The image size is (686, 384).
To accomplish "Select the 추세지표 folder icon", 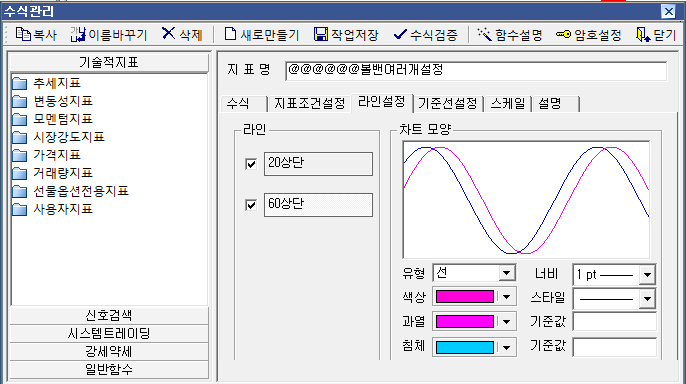I will click(20, 83).
